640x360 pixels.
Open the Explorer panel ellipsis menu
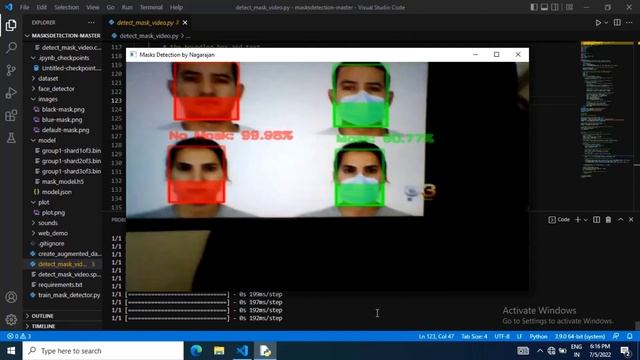[x=91, y=22]
